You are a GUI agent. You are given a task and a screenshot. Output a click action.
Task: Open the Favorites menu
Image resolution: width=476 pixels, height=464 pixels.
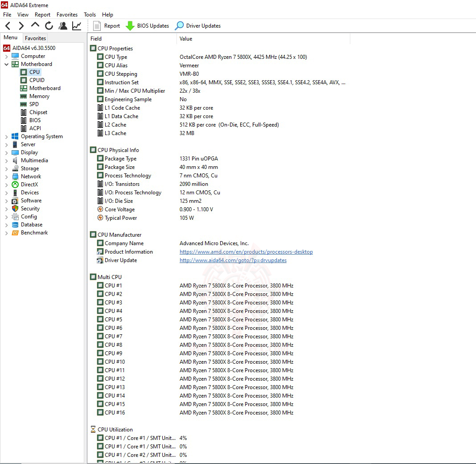67,15
